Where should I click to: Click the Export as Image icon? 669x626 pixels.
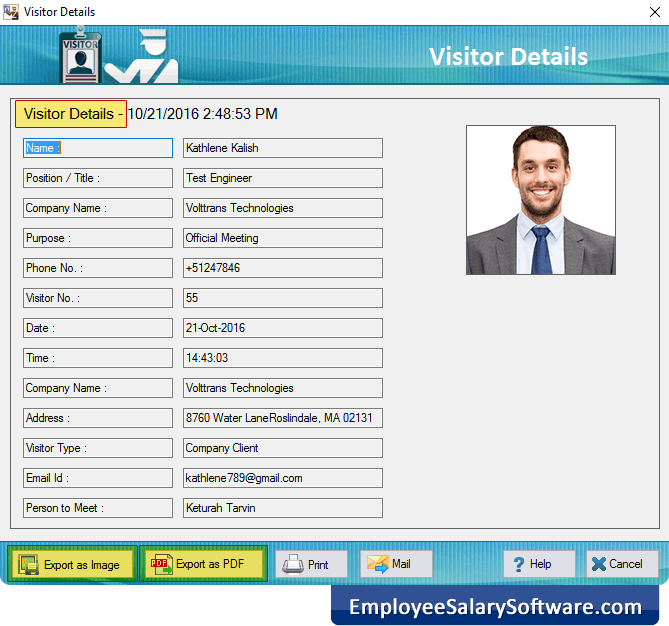point(29,564)
